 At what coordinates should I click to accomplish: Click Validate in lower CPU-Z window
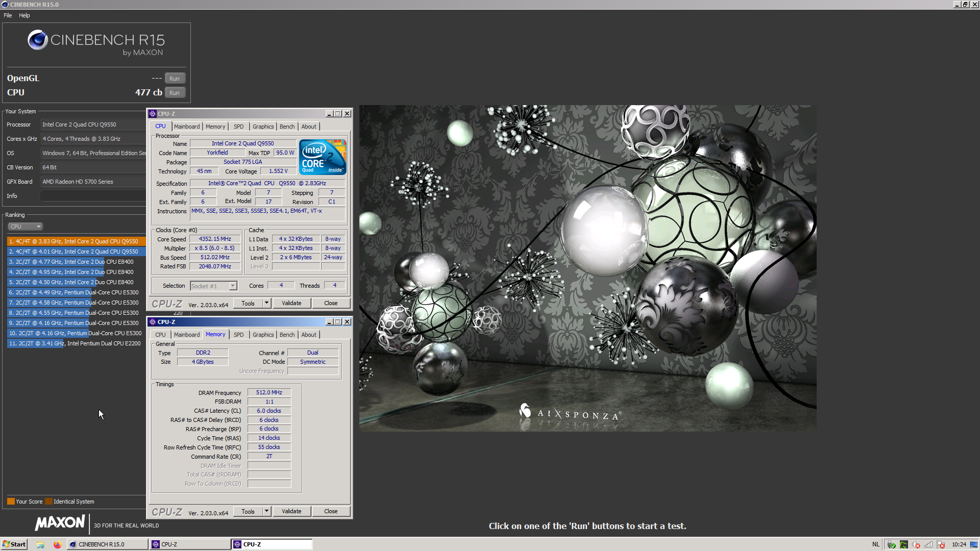[x=291, y=511]
